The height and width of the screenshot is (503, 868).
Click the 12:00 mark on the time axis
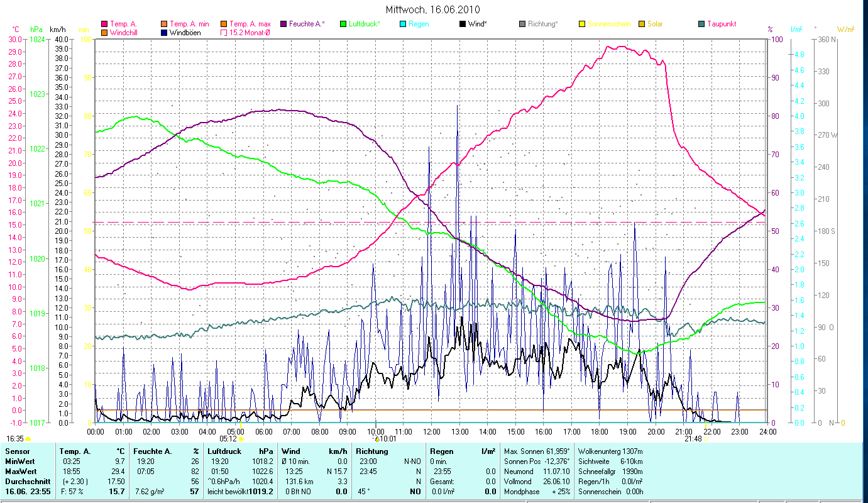432,432
